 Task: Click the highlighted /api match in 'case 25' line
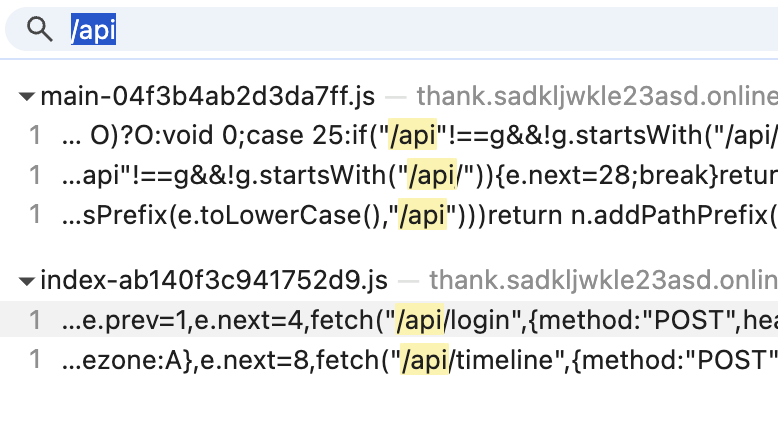coord(412,134)
